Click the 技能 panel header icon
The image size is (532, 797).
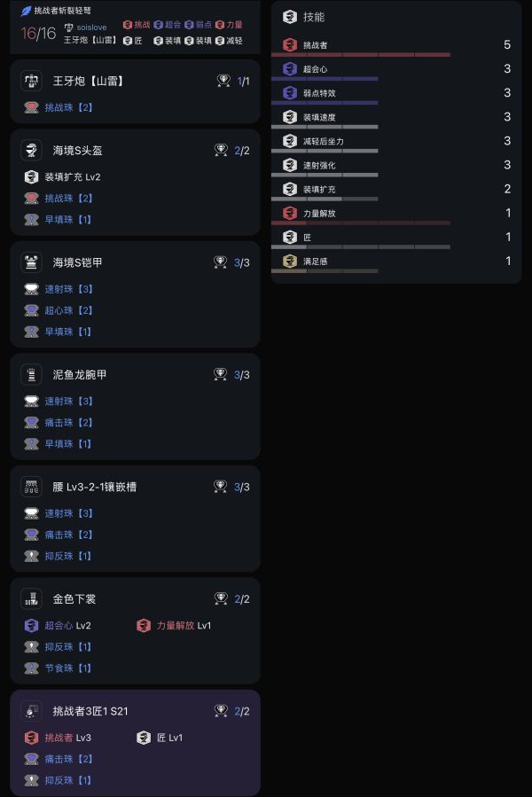pos(290,17)
